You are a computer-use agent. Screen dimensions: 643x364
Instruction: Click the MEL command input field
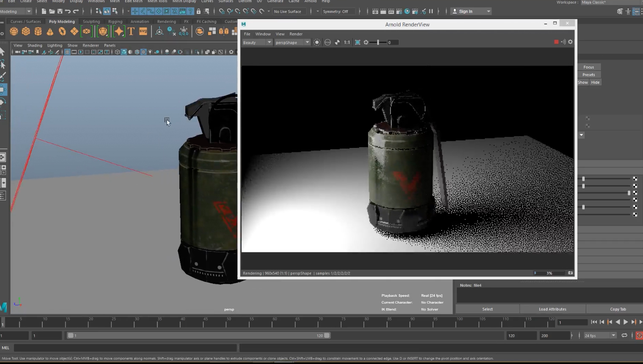[x=125, y=348]
